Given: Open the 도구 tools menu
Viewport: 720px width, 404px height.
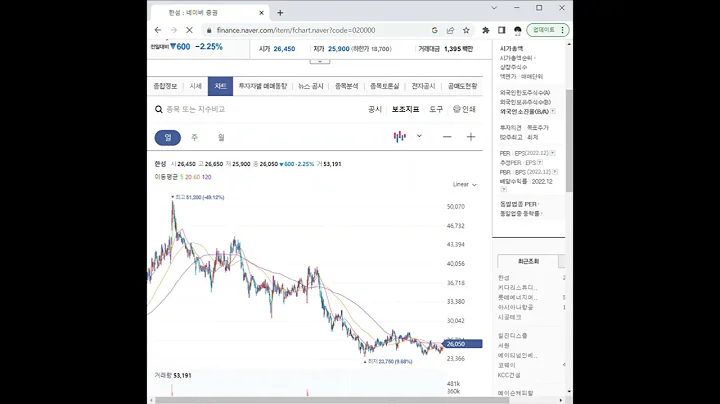Looking at the screenshot, I should coord(436,109).
